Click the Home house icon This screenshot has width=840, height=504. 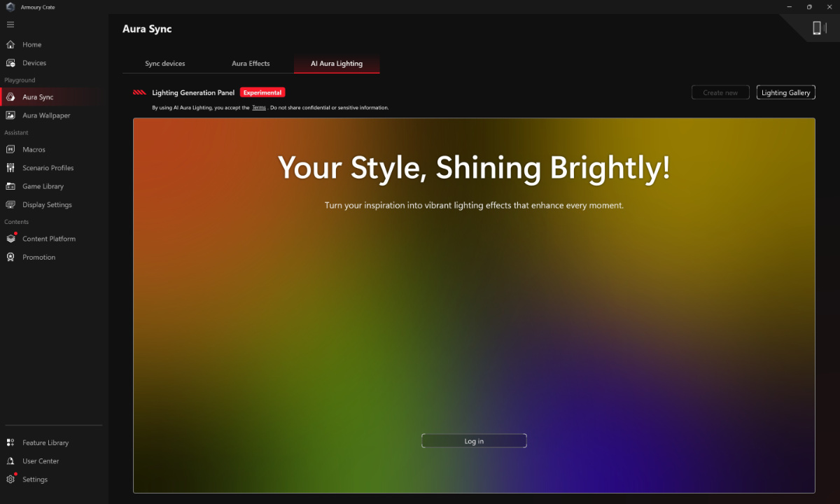(10, 45)
